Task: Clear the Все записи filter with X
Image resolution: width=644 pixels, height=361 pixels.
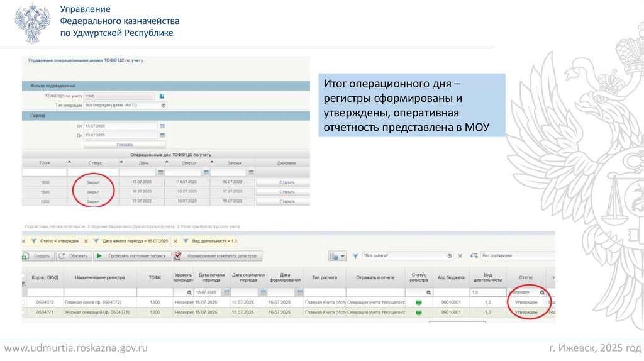Action: pyautogui.click(x=460, y=256)
